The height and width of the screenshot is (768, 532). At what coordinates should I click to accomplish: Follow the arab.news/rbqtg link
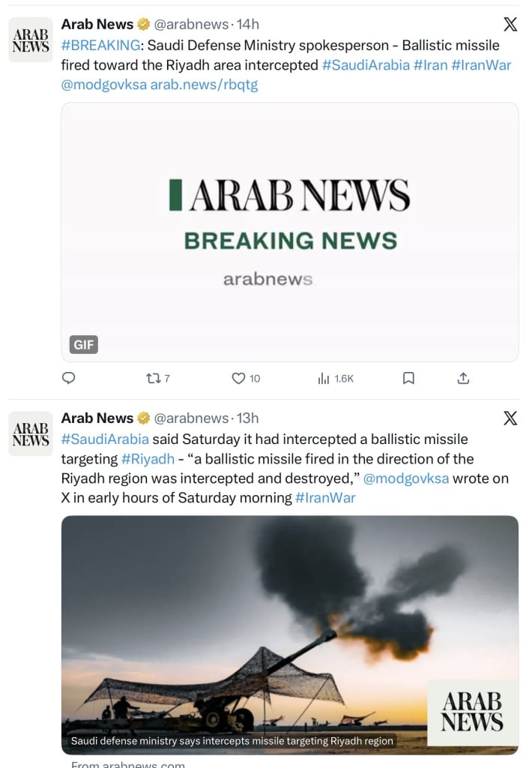pyautogui.click(x=204, y=85)
